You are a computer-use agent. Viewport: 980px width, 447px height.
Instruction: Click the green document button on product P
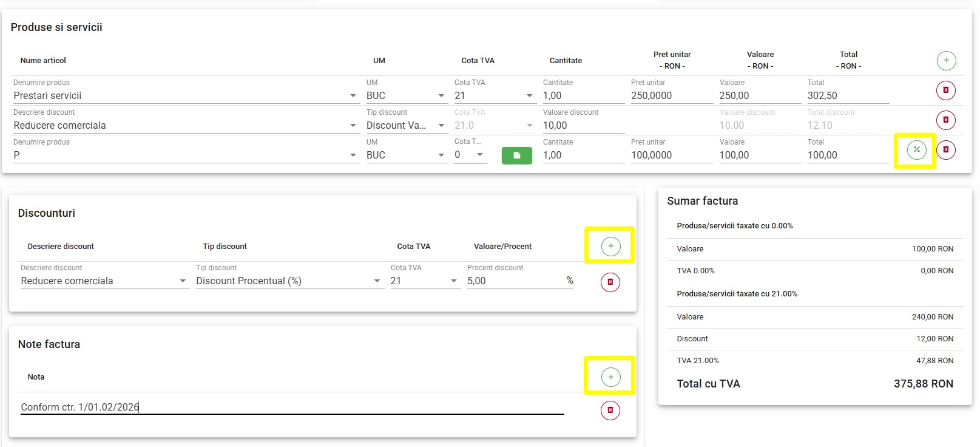(x=516, y=155)
